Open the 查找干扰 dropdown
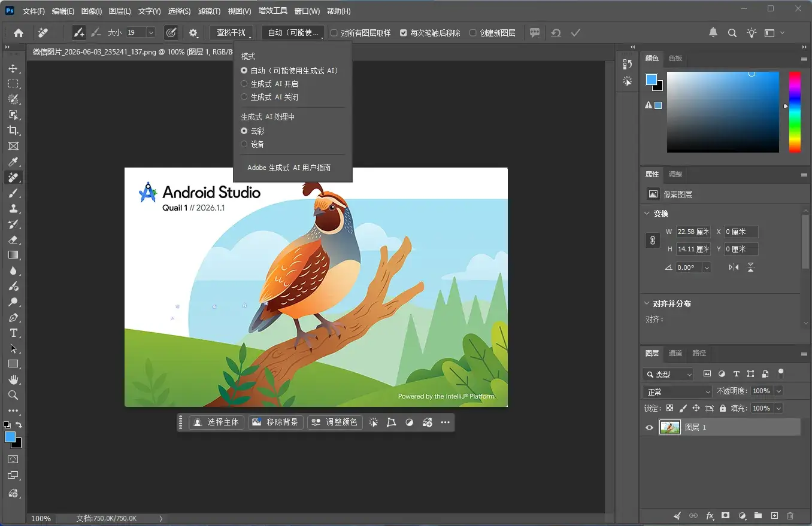The width and height of the screenshot is (812, 526). (231, 33)
